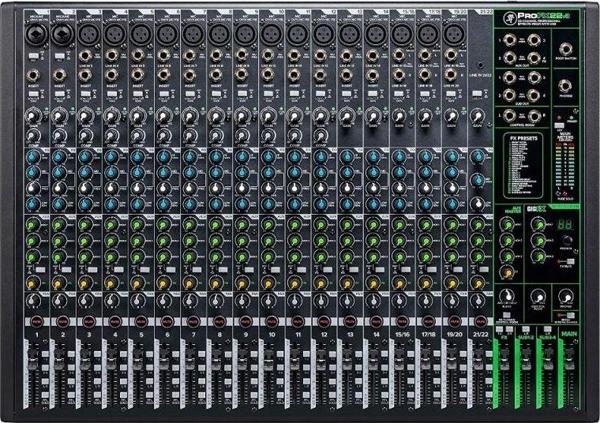Viewport: 600px width, 423px height.
Task: Click the channel 4 INSERT jack
Action: [112, 75]
